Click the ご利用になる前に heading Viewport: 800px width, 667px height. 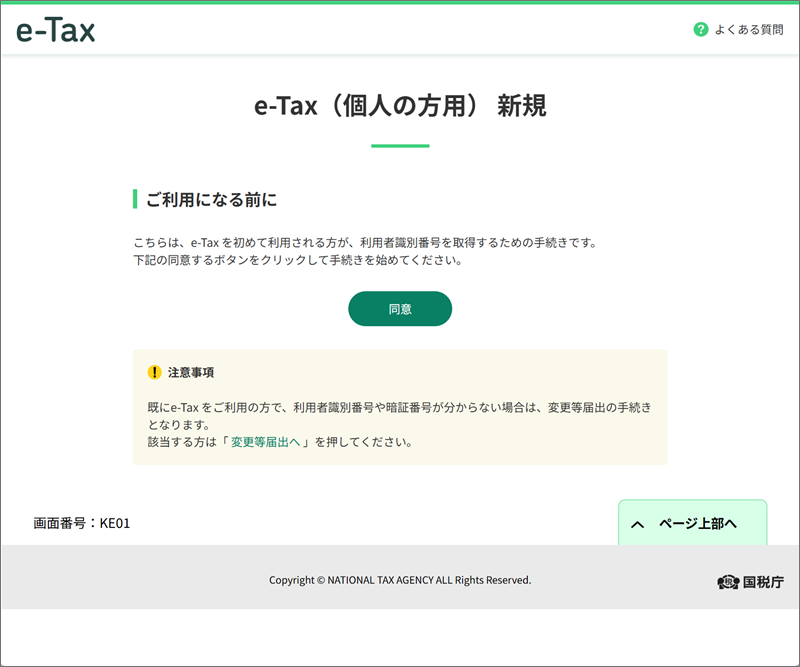pyautogui.click(x=212, y=200)
